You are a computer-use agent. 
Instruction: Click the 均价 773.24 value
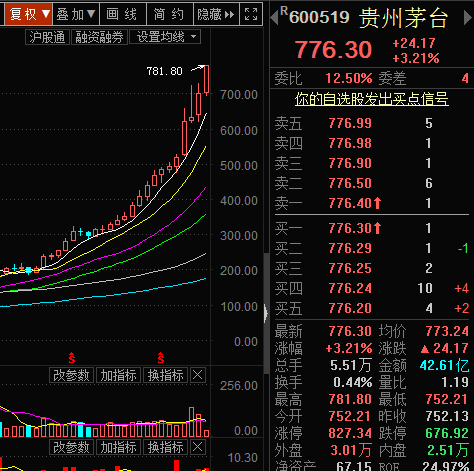tap(447, 331)
